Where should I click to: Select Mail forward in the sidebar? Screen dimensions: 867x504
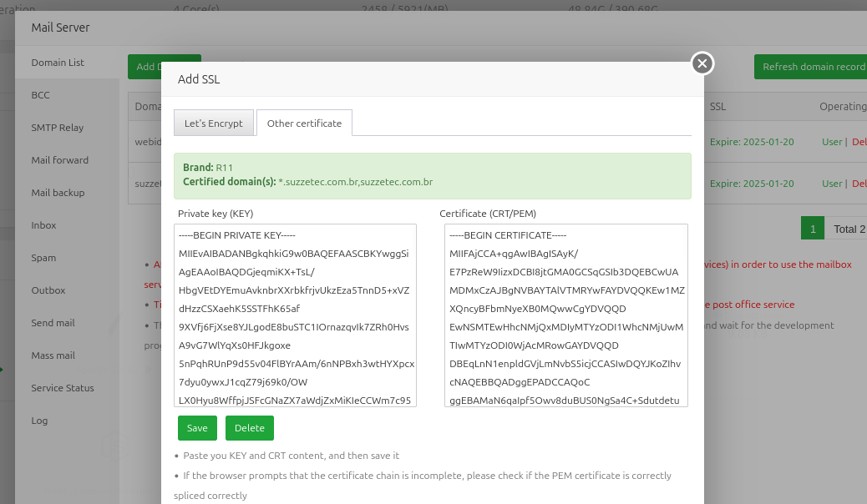point(59,160)
